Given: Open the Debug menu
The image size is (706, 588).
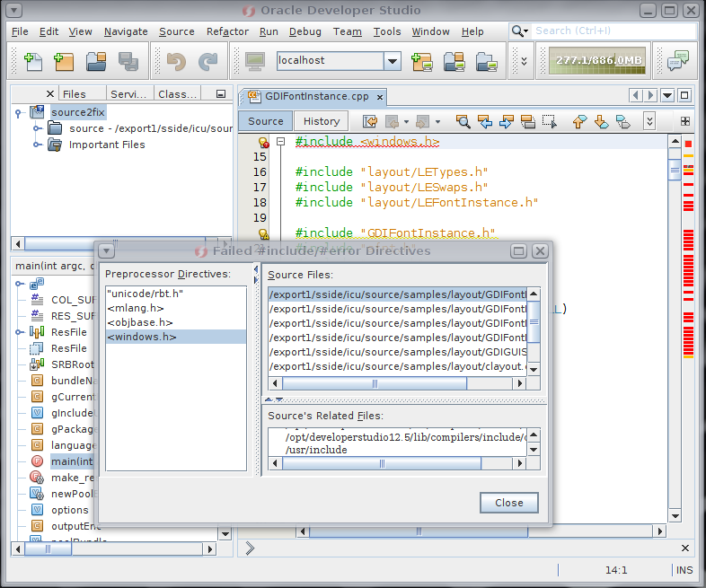Looking at the screenshot, I should click(304, 31).
